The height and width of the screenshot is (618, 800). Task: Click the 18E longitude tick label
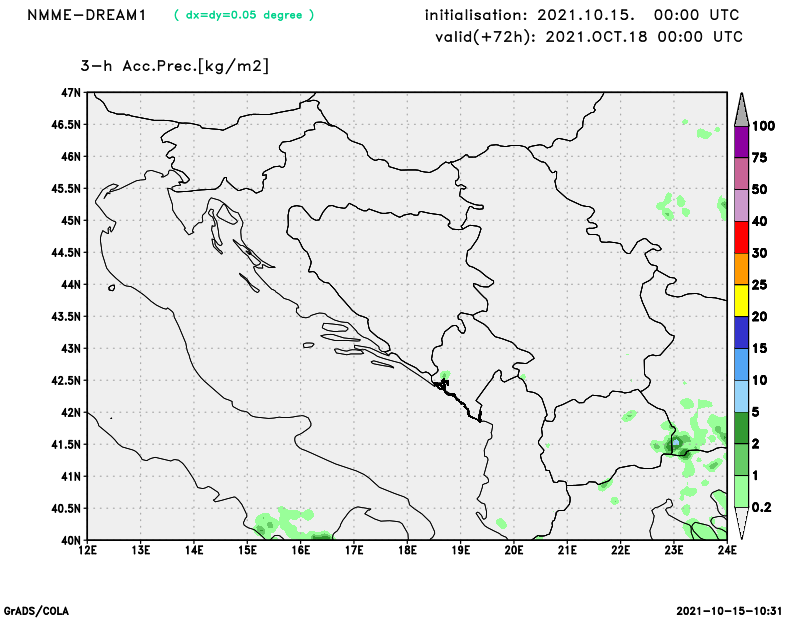[407, 549]
